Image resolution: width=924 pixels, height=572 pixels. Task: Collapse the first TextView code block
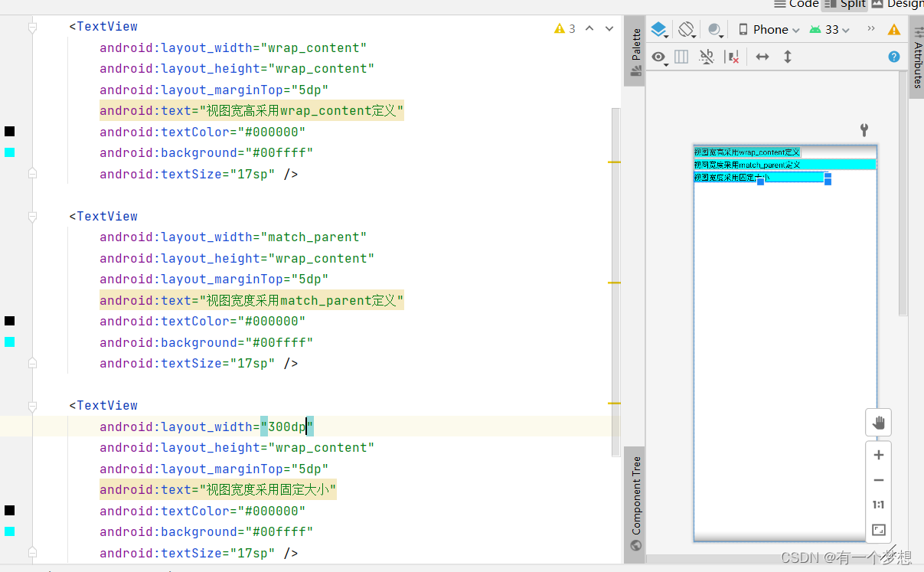coord(32,27)
